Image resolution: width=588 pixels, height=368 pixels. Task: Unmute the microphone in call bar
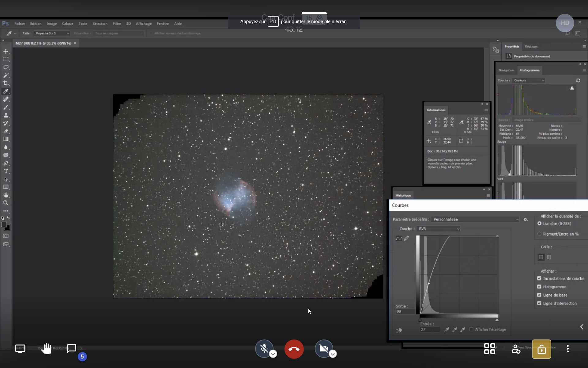[x=264, y=349]
